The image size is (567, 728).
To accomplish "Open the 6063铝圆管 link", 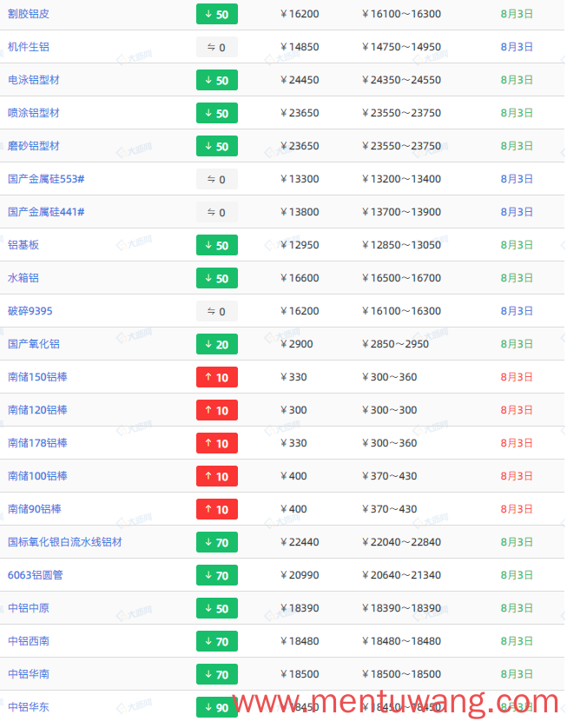I will click(x=36, y=575).
